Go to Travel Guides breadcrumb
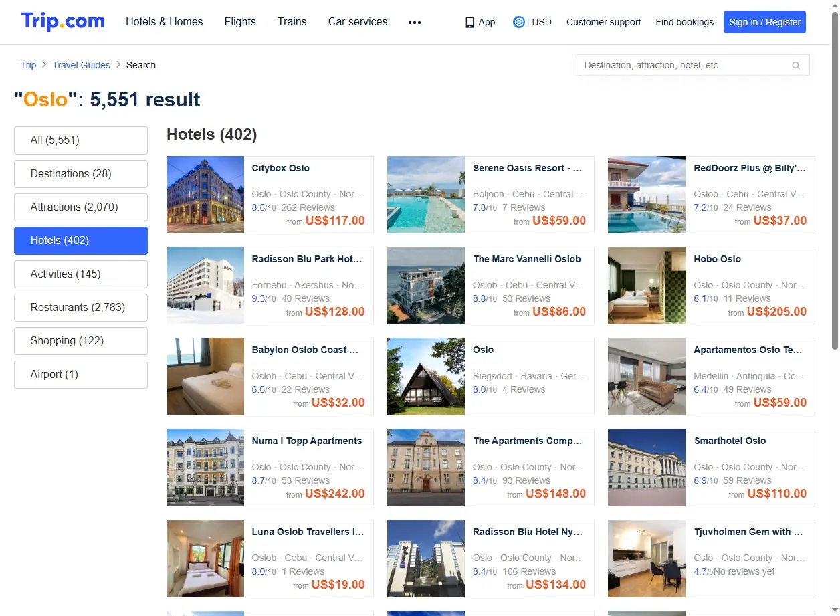 (81, 65)
